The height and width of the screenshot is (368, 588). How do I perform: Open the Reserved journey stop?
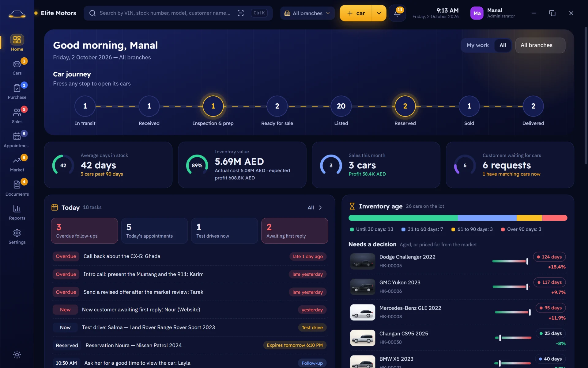coord(405,106)
